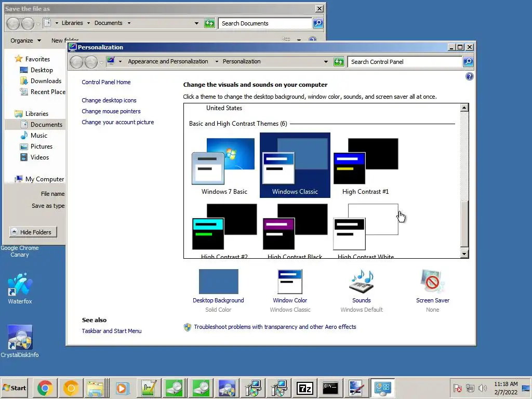Open the Organize menu in Save dialog
Viewport: 532px width, 399px height.
point(25,41)
